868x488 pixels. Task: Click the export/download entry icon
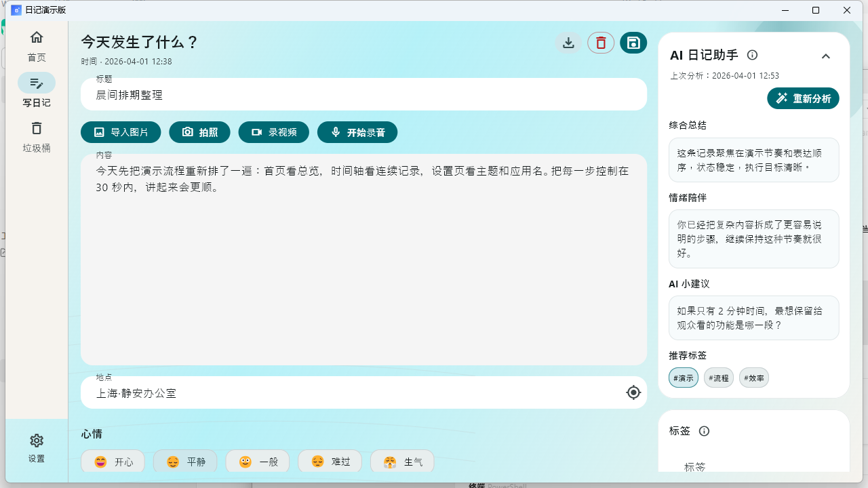point(568,42)
